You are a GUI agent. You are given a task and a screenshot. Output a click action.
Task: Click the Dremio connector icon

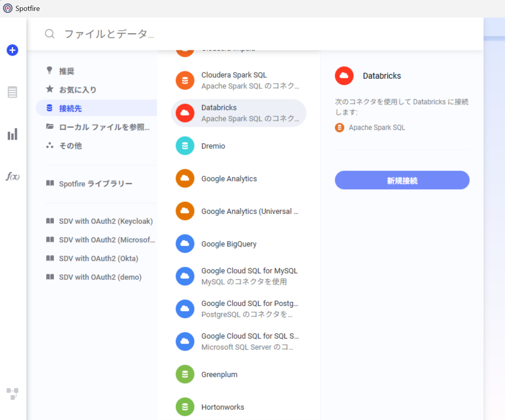tap(185, 146)
